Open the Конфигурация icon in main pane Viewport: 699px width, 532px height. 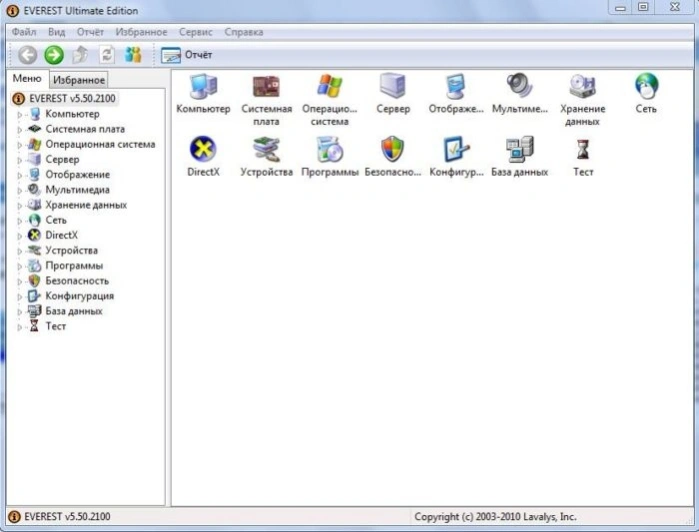click(x=456, y=149)
